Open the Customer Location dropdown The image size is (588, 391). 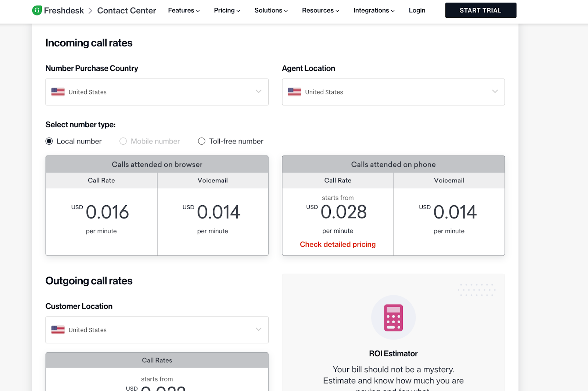point(157,330)
